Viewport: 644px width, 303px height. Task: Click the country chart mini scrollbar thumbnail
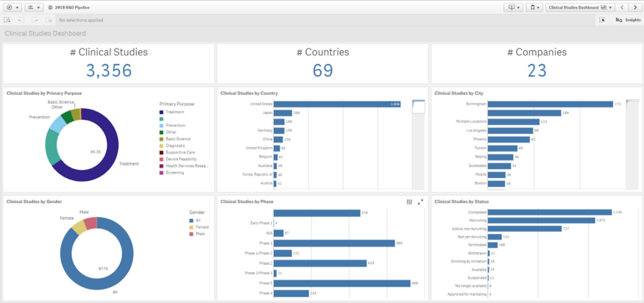[419, 107]
